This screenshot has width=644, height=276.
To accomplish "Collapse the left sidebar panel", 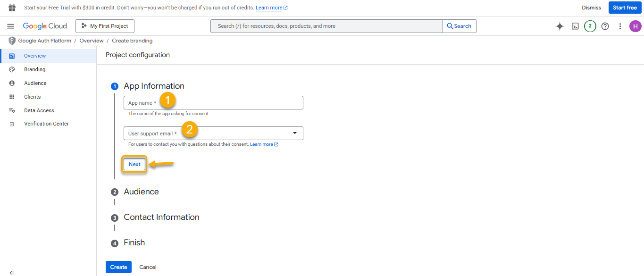I will click(x=12, y=272).
